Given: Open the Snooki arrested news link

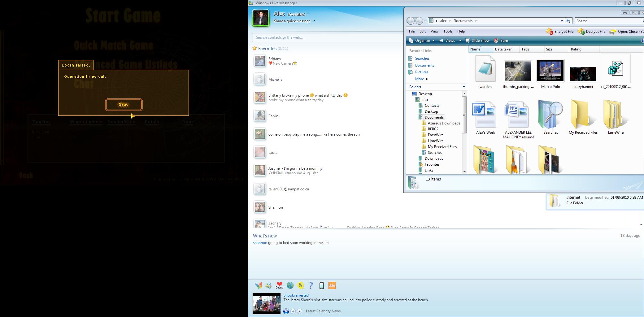Looking at the screenshot, I should [x=296, y=295].
